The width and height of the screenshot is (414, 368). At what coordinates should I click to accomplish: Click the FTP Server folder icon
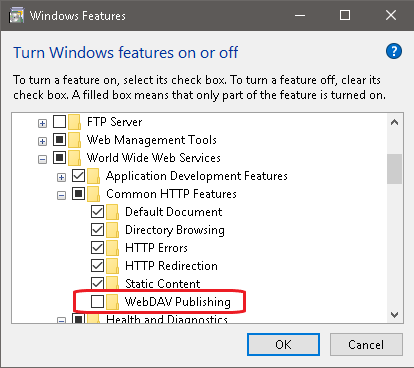tap(75, 122)
